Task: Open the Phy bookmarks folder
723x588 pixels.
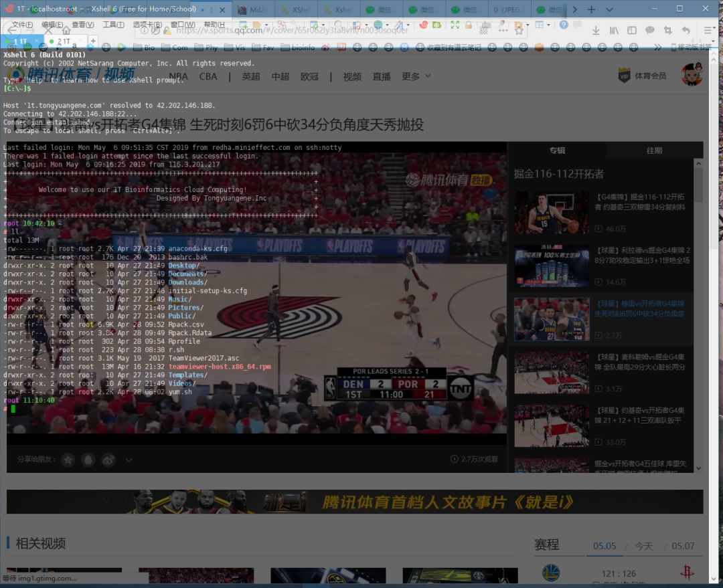Action: click(206, 47)
